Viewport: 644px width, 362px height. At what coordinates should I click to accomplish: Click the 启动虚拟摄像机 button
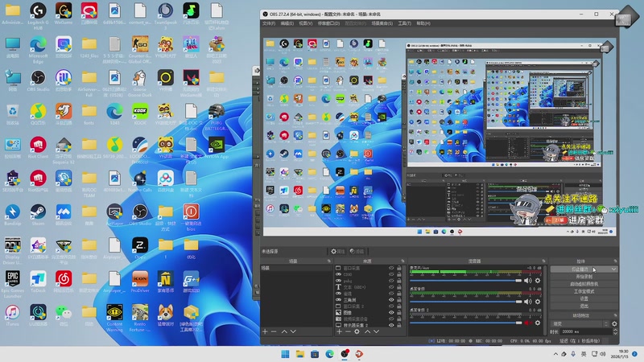584,284
